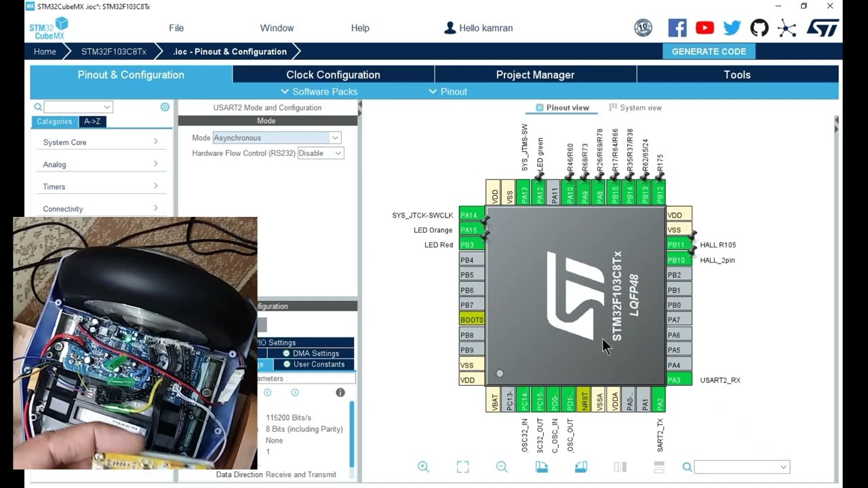The height and width of the screenshot is (488, 868).
Task: Click the horizontal split view icon
Action: coord(659,467)
